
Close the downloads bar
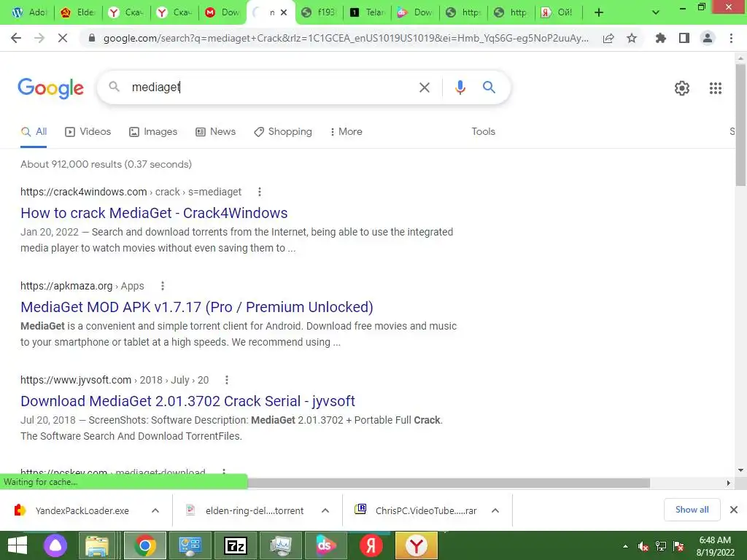pos(734,510)
